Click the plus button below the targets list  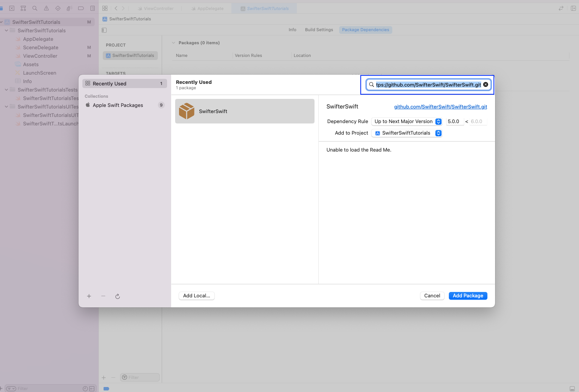click(x=104, y=378)
